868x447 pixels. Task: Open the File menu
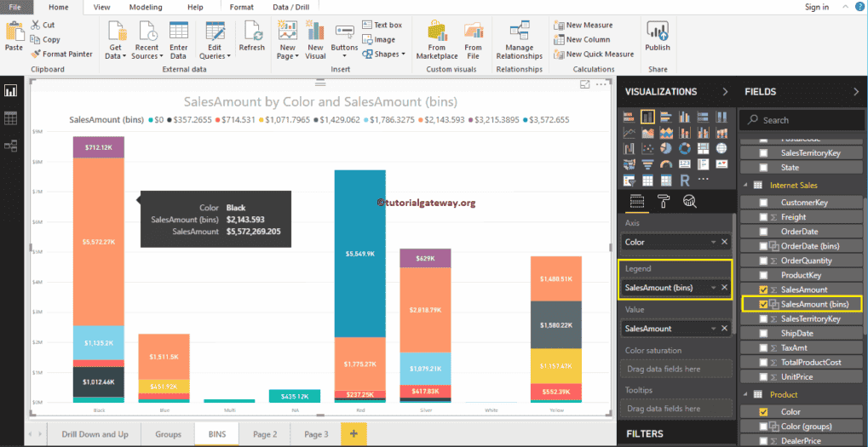pyautogui.click(x=14, y=7)
